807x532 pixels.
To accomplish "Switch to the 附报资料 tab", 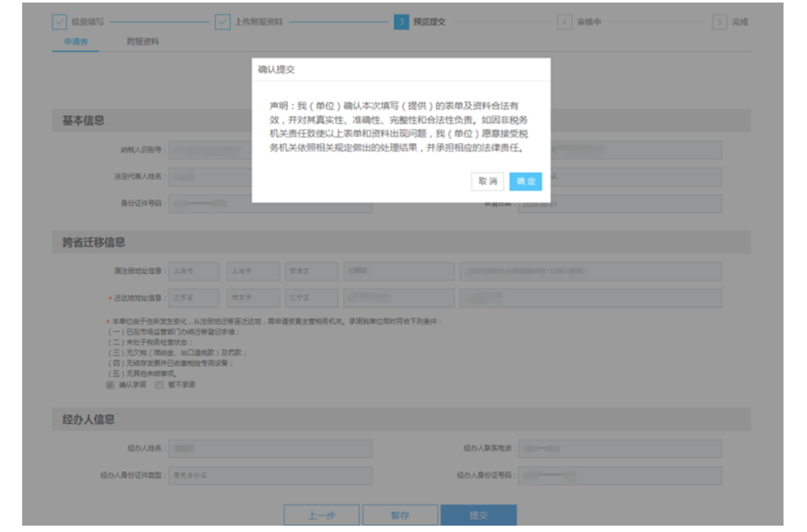I will tap(143, 42).
